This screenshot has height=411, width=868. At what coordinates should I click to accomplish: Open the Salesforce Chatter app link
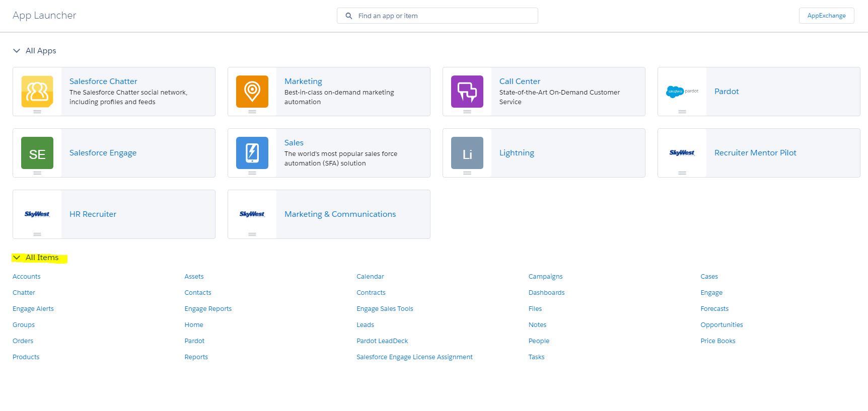pos(103,81)
